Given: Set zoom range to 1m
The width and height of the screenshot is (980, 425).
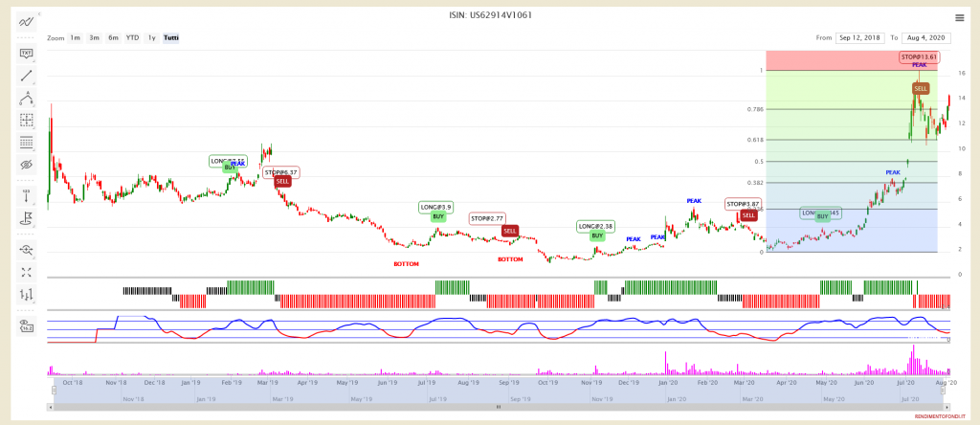Looking at the screenshot, I should (x=75, y=37).
